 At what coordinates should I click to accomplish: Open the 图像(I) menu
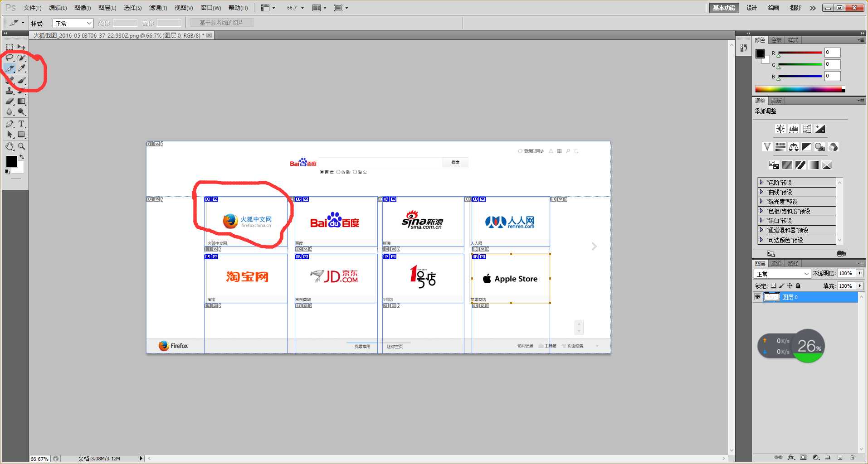83,8
